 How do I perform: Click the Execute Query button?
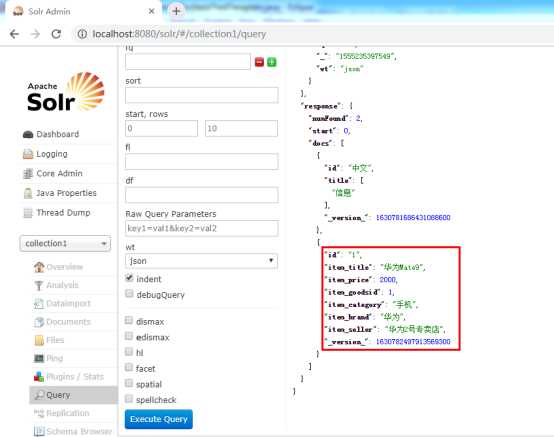point(159,419)
